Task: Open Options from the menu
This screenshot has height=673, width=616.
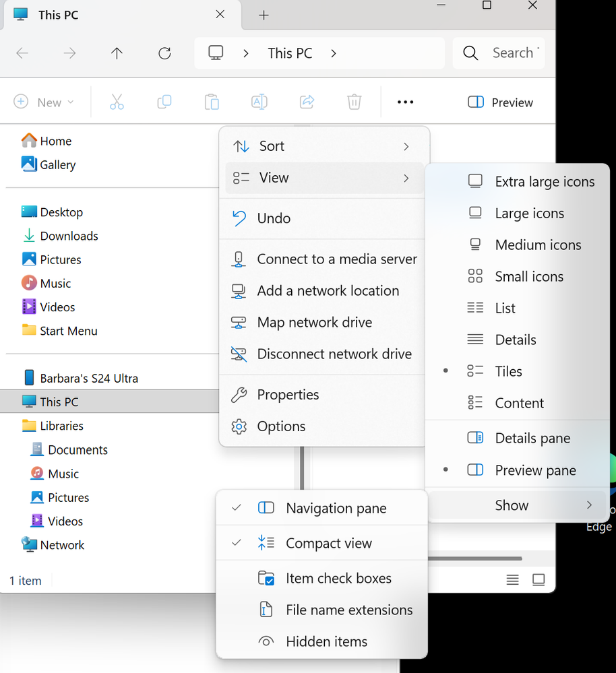Action: [x=321, y=426]
